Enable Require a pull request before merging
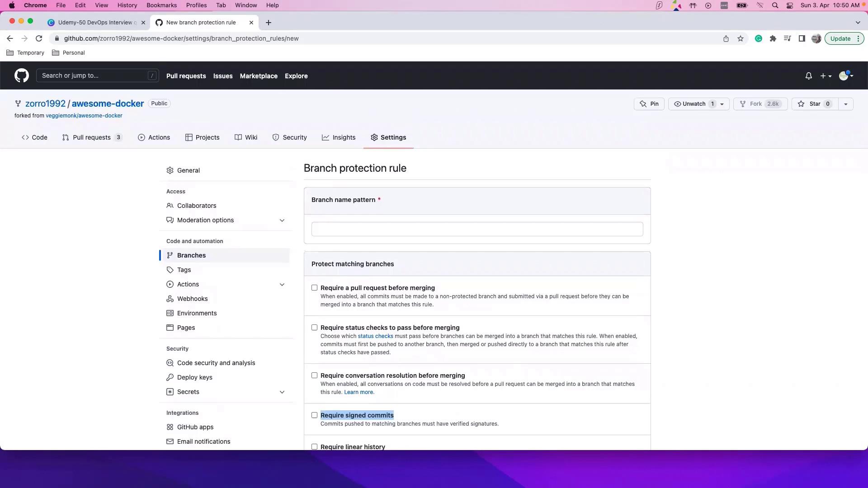 coord(314,288)
